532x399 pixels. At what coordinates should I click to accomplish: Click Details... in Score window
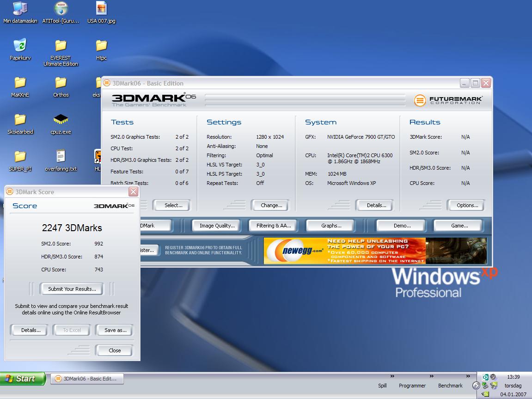click(x=29, y=330)
